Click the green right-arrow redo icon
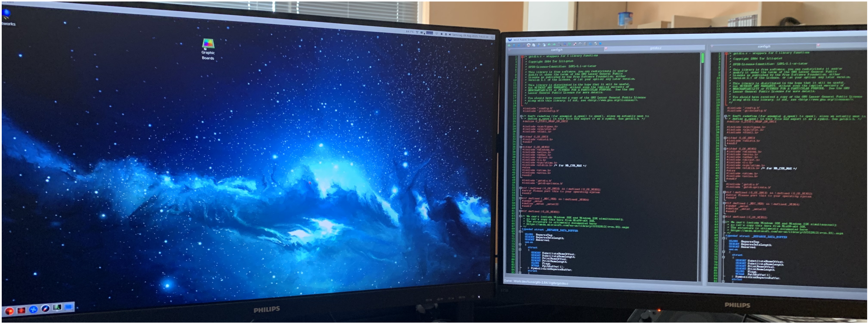This screenshot has height=323, width=868. (x=554, y=44)
